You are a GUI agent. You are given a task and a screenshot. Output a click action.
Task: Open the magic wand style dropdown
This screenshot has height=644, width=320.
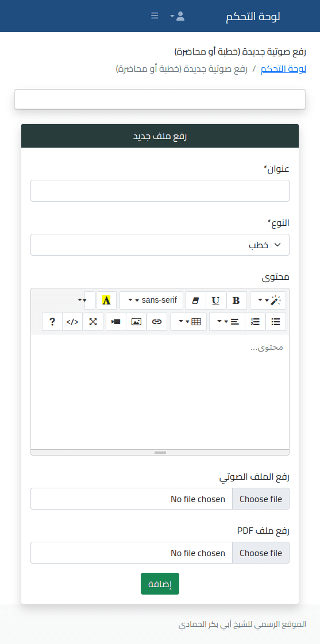[268, 300]
